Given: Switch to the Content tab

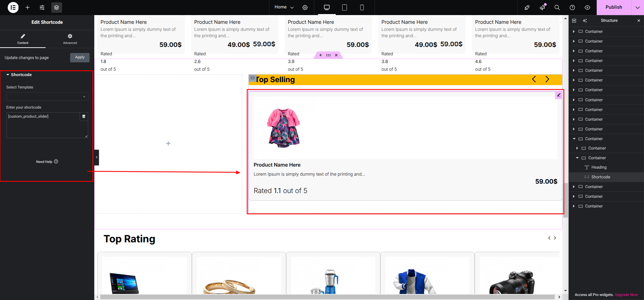Looking at the screenshot, I should tap(23, 39).
